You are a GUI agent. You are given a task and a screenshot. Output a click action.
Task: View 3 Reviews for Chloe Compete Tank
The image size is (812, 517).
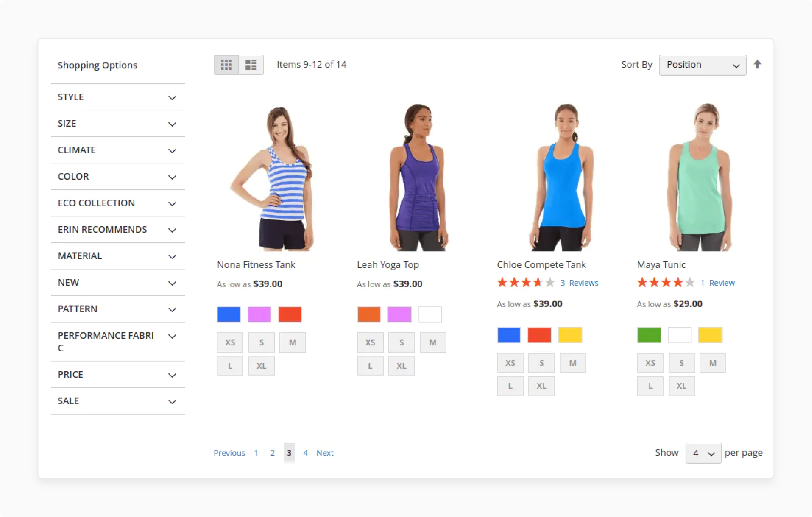click(x=579, y=283)
